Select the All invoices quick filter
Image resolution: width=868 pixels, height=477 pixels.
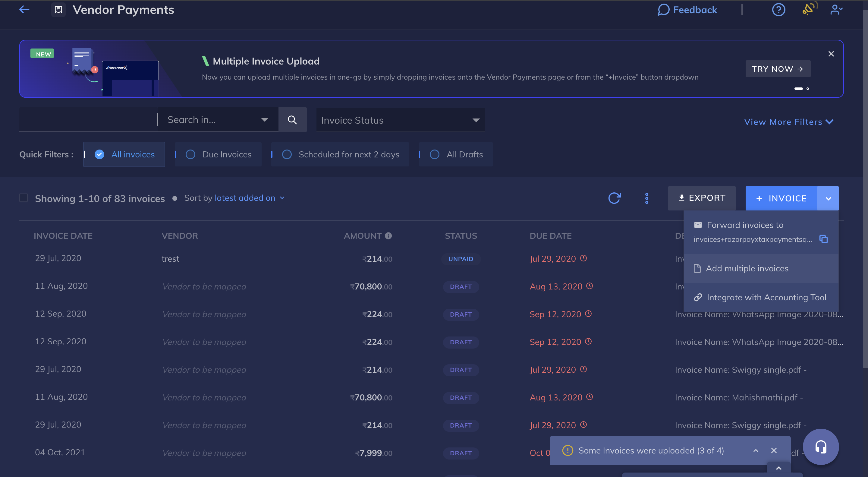point(124,154)
